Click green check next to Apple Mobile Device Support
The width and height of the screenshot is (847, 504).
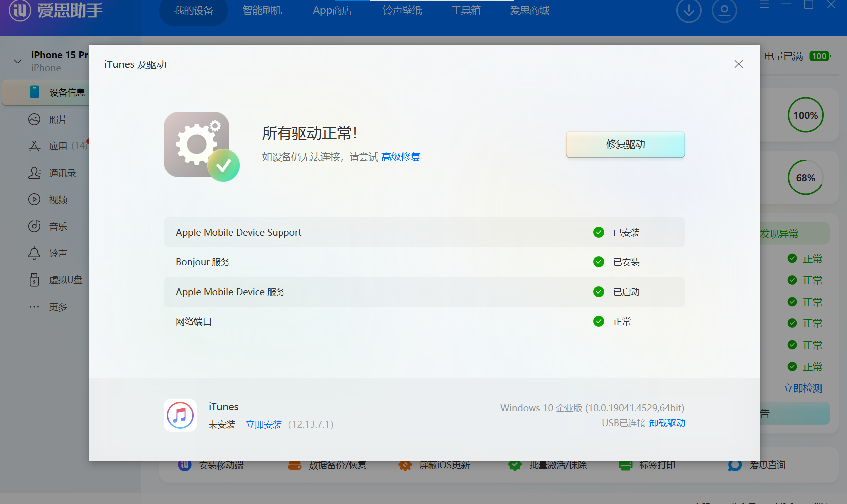point(599,232)
